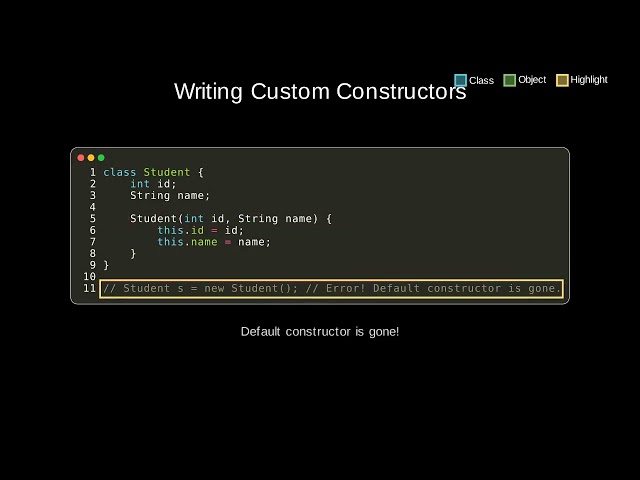Click code line 'this.name = name;'

(x=214, y=242)
